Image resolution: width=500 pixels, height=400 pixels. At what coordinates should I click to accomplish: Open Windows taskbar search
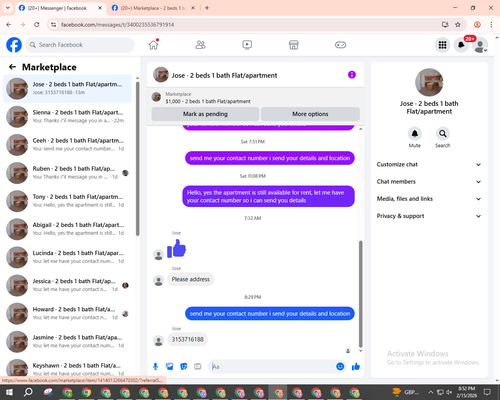(x=28, y=392)
